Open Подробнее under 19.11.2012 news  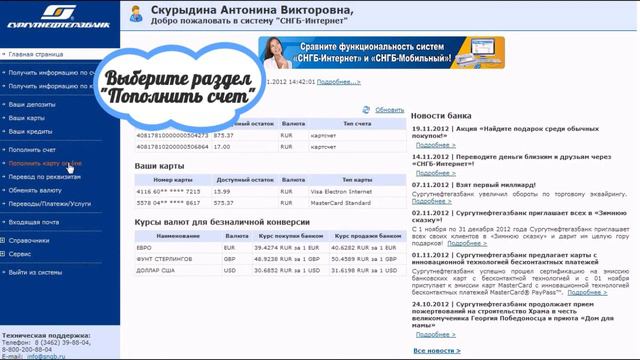point(436,145)
